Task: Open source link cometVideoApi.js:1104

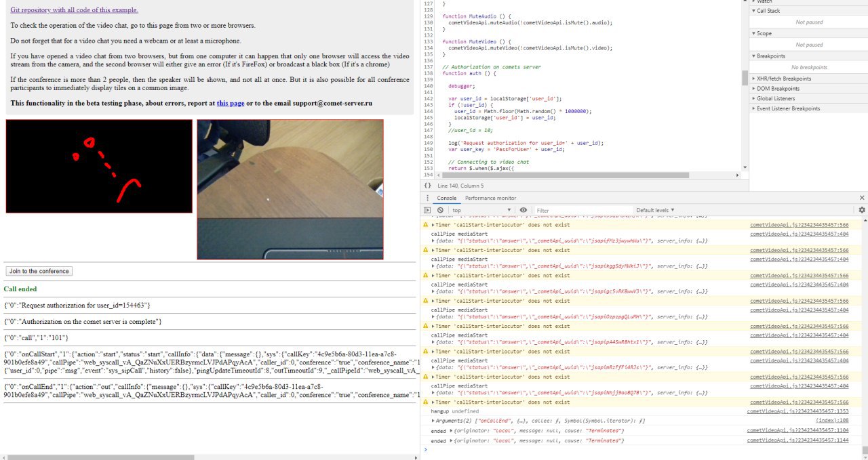Action: click(x=797, y=431)
